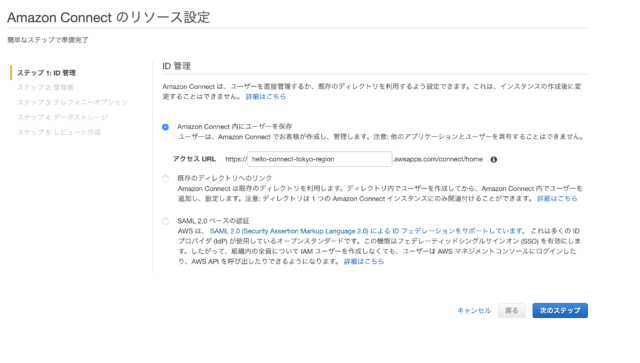Click the 'ID 管理' section heading

pyautogui.click(x=176, y=66)
